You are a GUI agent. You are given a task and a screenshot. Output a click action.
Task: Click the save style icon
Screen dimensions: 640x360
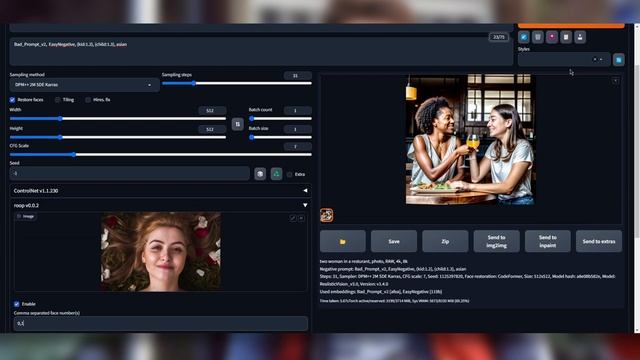580,37
